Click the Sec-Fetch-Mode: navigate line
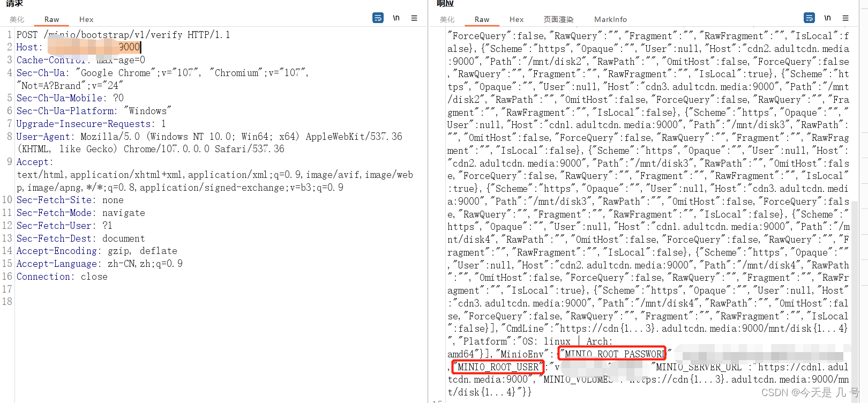 coord(80,213)
